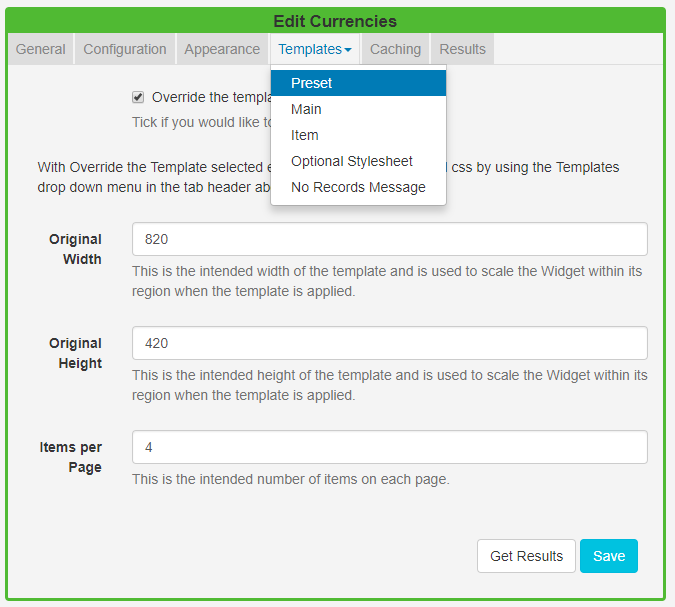The width and height of the screenshot is (675, 607).
Task: Click the Items per Page input box
Action: point(389,447)
